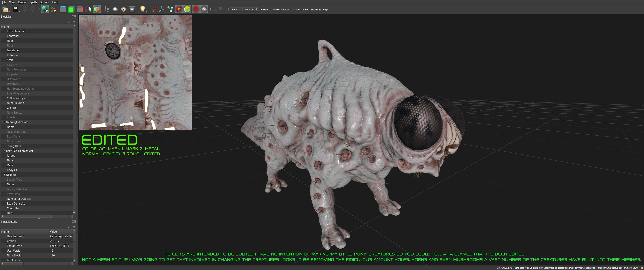Switch to the green cube front view
This screenshot has height=270, width=644.
click(71, 9)
